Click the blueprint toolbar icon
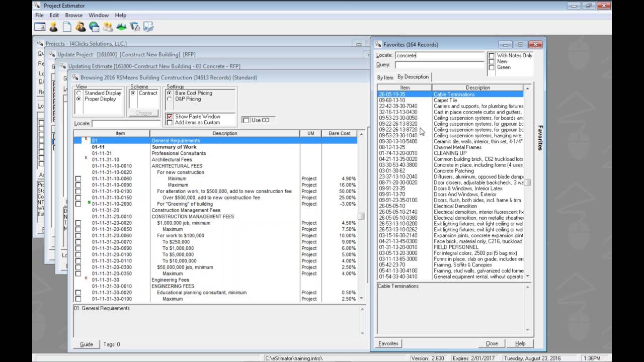644x362 pixels. (148, 27)
